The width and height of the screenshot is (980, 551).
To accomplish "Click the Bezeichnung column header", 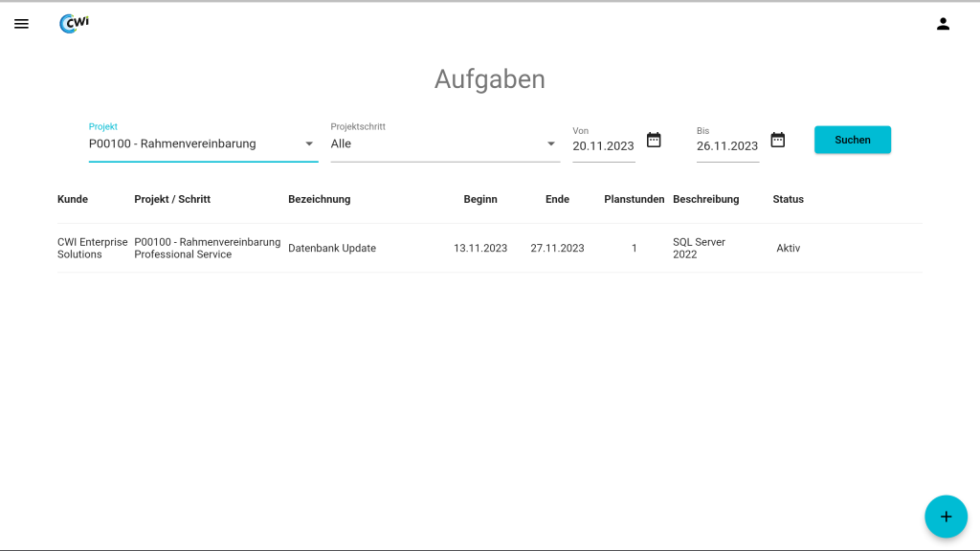I will click(x=319, y=199).
